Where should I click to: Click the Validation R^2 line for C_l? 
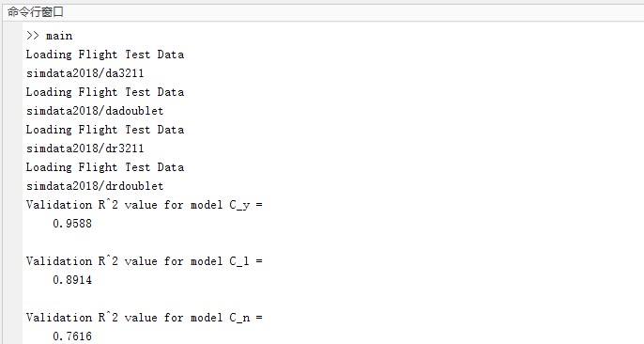click(x=145, y=261)
